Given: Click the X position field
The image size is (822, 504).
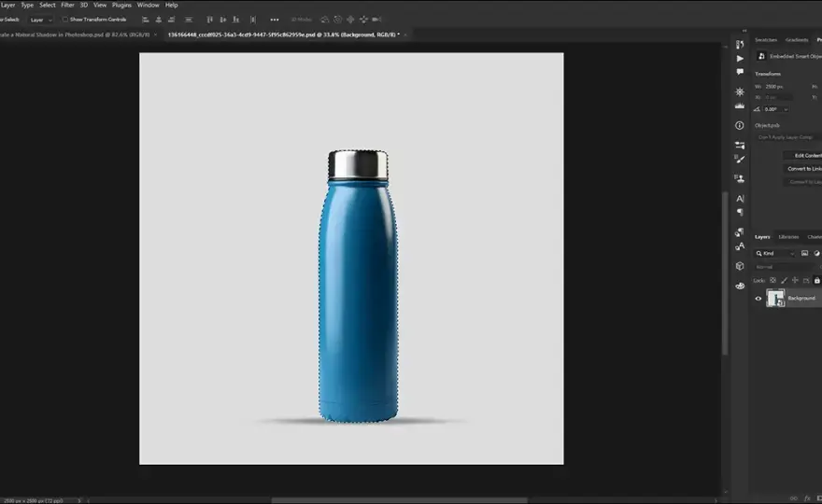Looking at the screenshot, I should point(778,97).
